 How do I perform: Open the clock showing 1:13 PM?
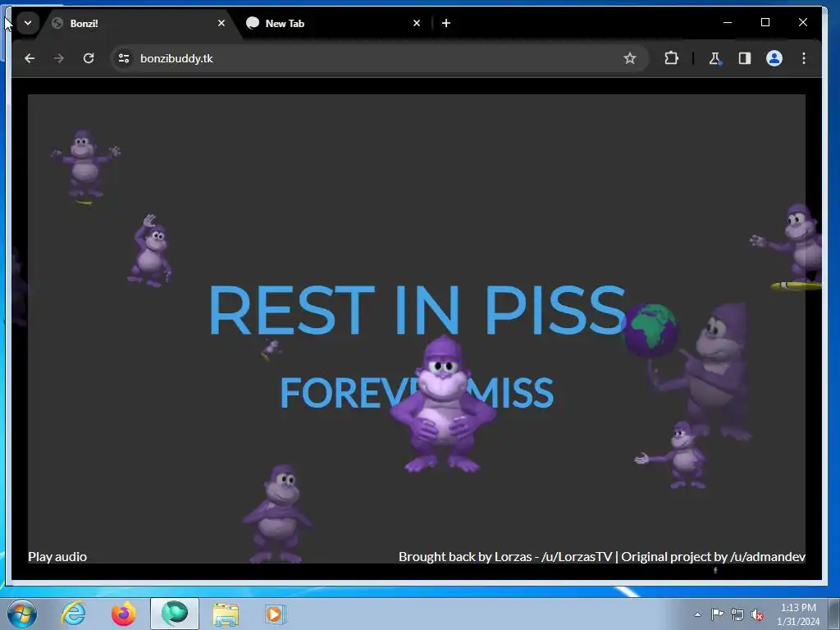coord(798,614)
